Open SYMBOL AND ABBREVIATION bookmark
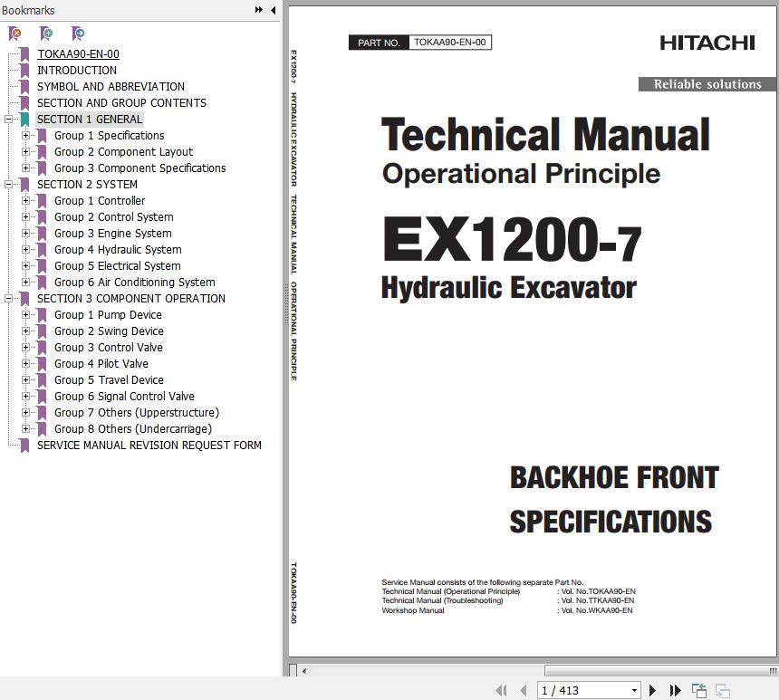Image resolution: width=779 pixels, height=700 pixels. (111, 87)
